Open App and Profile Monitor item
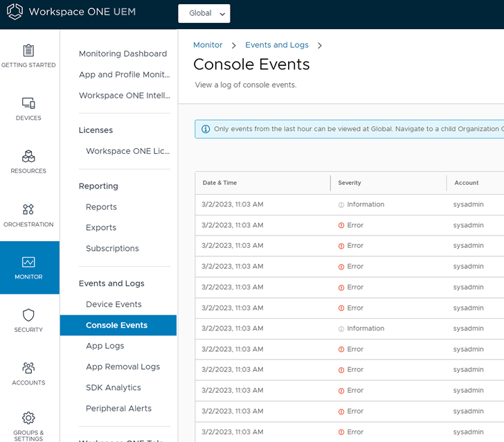 (125, 75)
